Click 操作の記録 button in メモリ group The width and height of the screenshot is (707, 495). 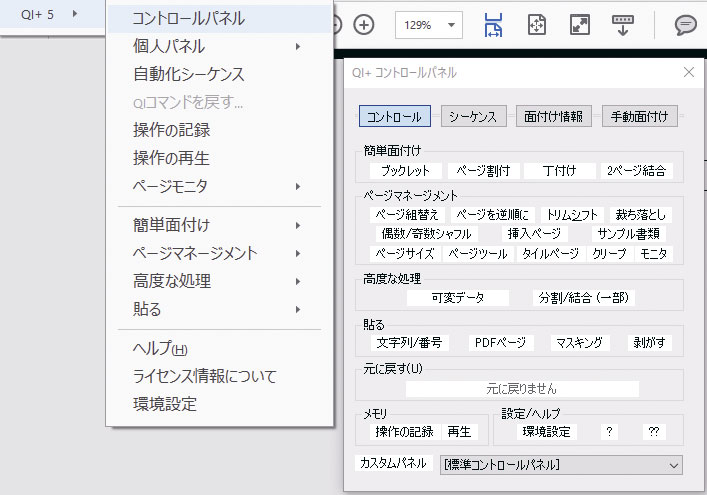(404, 432)
